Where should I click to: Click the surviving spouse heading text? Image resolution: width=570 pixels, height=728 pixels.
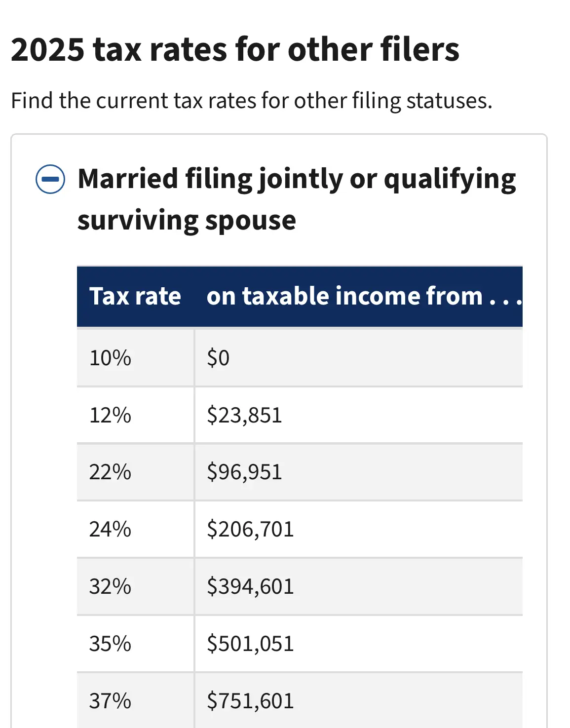187,221
